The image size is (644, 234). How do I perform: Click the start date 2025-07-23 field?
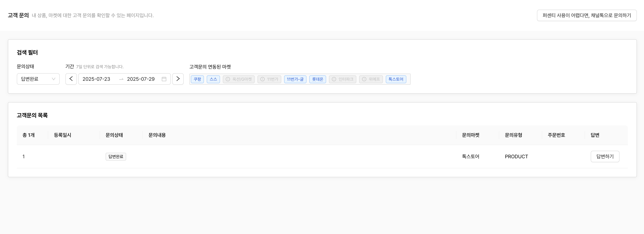96,79
